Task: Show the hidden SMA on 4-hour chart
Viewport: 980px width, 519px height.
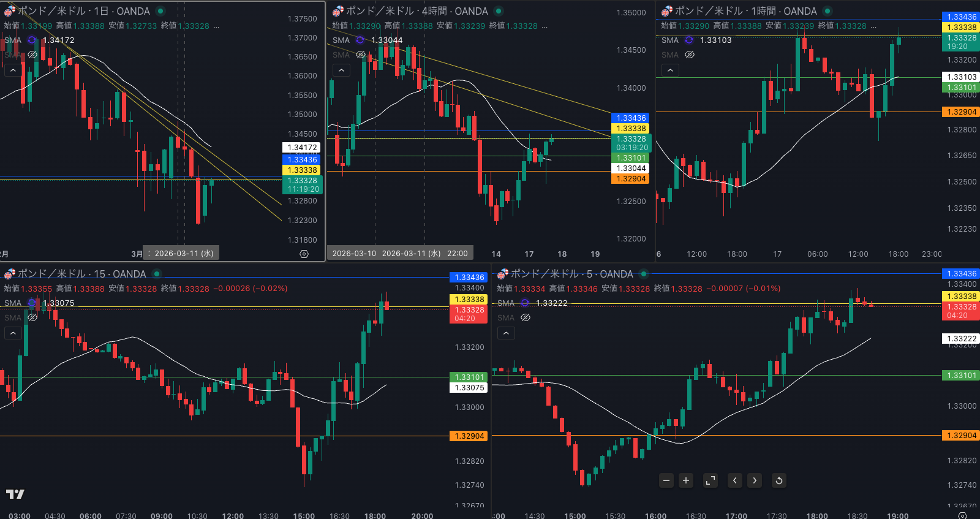Action: click(361, 55)
